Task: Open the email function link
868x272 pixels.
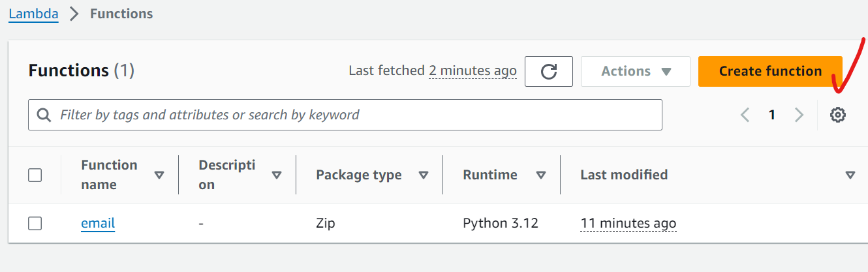Action: click(98, 223)
